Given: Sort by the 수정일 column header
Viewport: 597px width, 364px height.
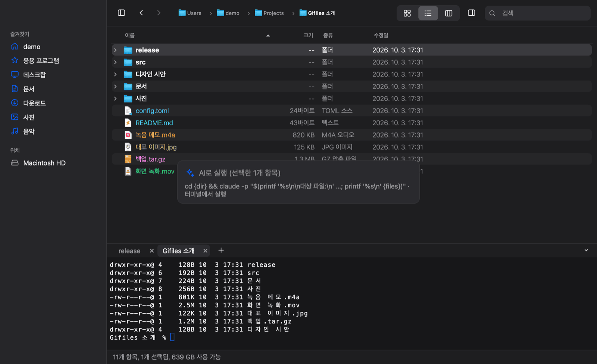Looking at the screenshot, I should coord(381,35).
